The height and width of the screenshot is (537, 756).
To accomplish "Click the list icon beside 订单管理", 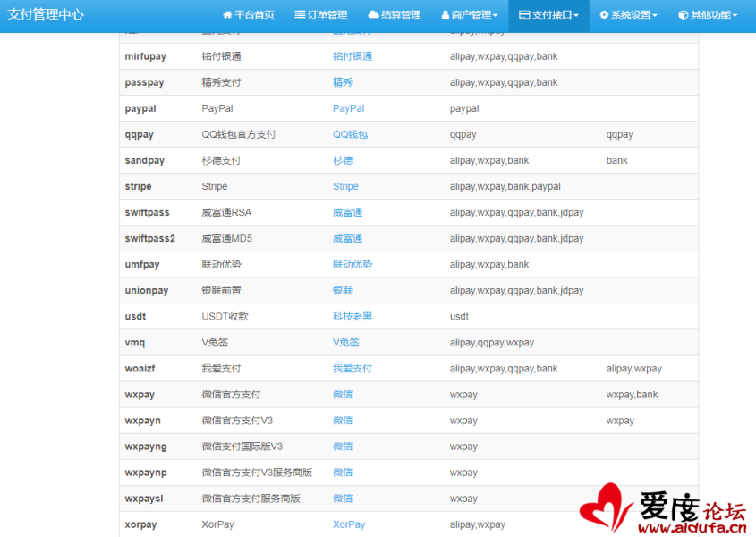I will tap(300, 15).
